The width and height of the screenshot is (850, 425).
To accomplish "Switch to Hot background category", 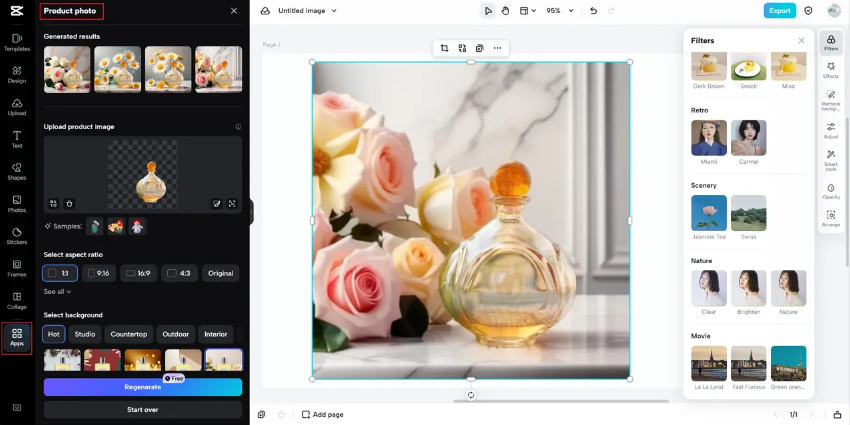I will (54, 334).
